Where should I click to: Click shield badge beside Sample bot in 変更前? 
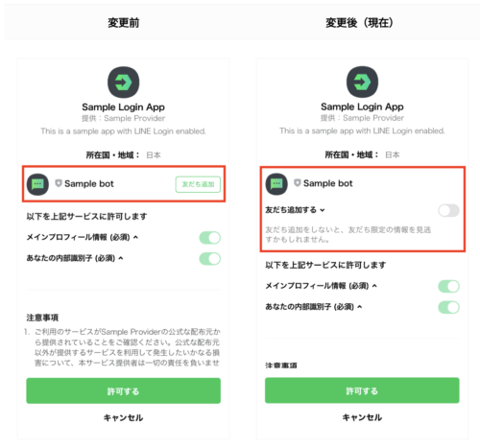(59, 183)
